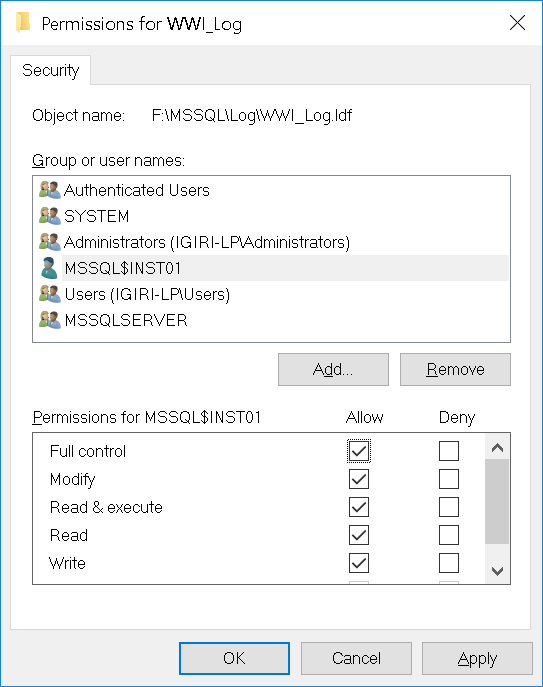Uncheck Allow for Write
The image size is (543, 687).
tap(359, 563)
